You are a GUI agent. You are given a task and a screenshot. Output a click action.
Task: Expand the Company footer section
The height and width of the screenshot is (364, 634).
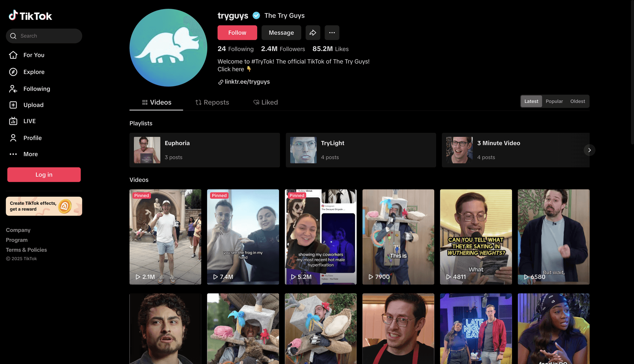point(18,230)
